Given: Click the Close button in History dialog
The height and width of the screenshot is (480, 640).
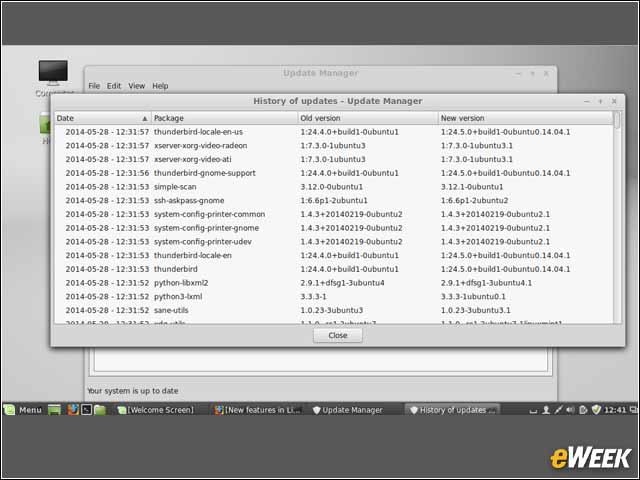Looking at the screenshot, I should 338,336.
